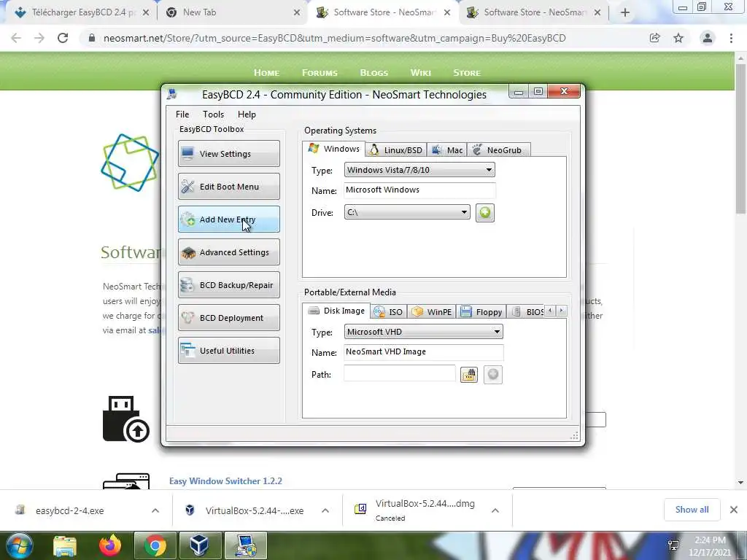
Task: Click the Microsoft Windows name field
Action: [419, 190]
